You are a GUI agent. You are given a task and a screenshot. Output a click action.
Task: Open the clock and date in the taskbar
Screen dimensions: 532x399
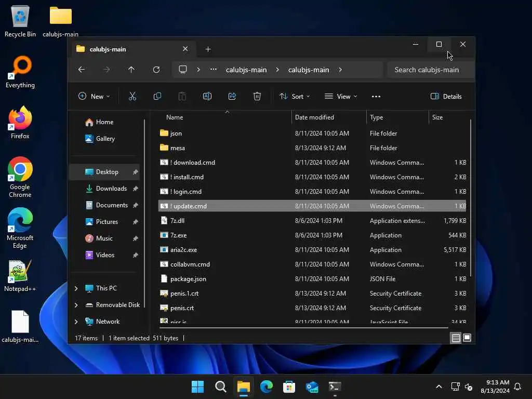point(495,387)
